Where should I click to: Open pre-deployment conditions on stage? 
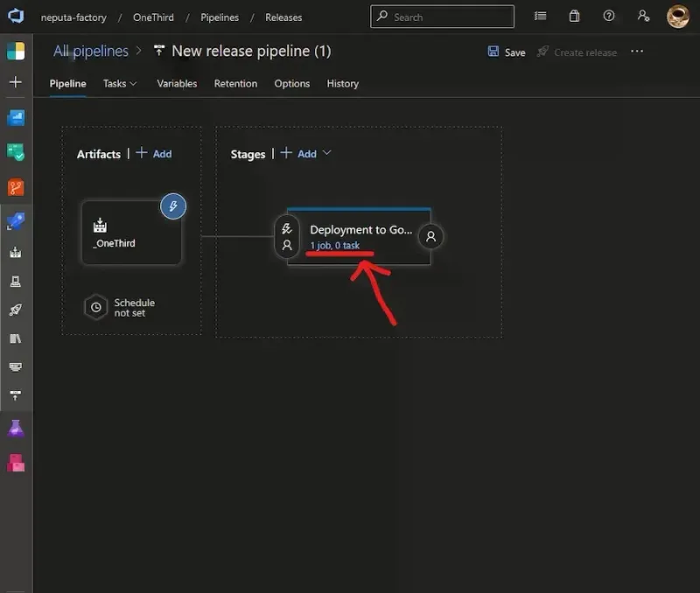click(287, 236)
